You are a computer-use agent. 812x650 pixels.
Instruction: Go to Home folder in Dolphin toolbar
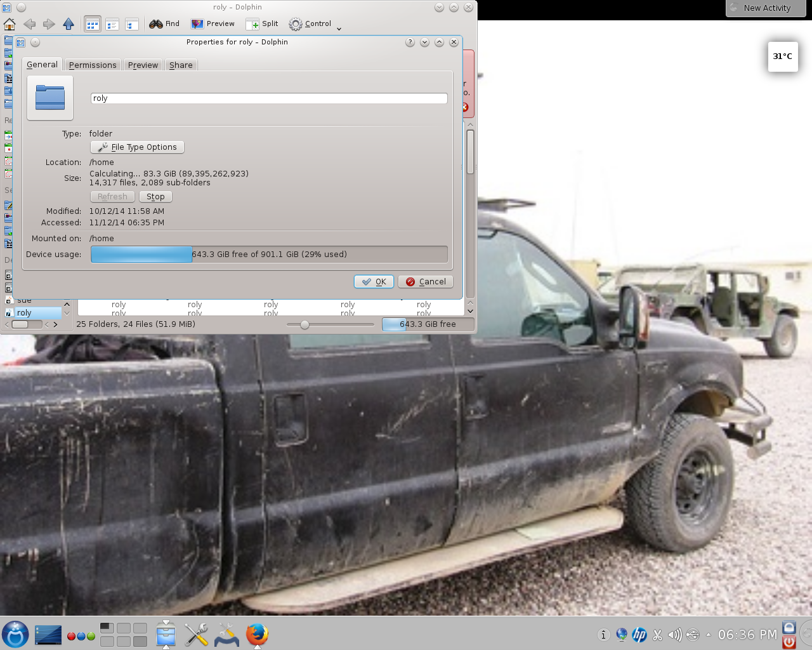point(10,24)
